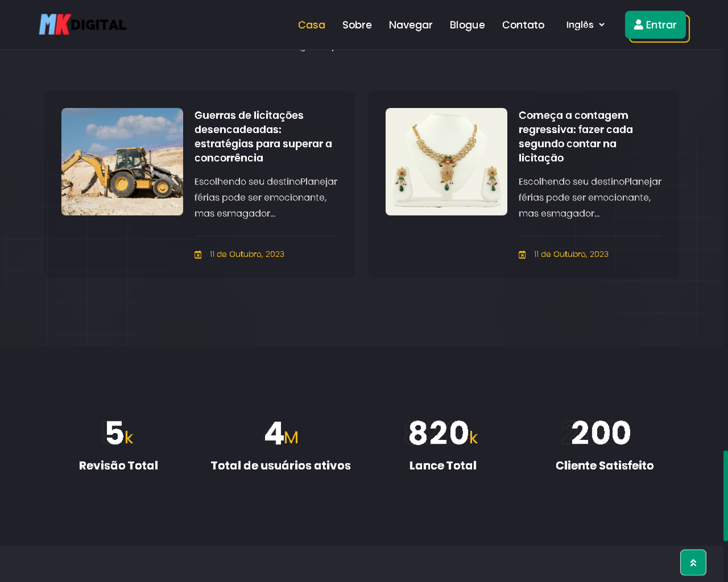Screen dimensions: 728x582
Task: Click the green page scrollbar thumb
Action: pyautogui.click(x=725, y=495)
